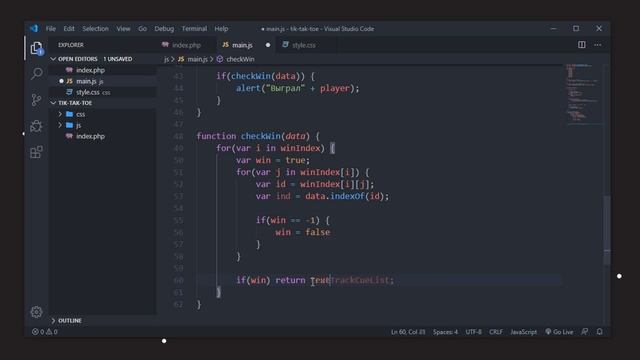Select JavaScript language mode
This screenshot has width=640, height=360.
pos(524,332)
